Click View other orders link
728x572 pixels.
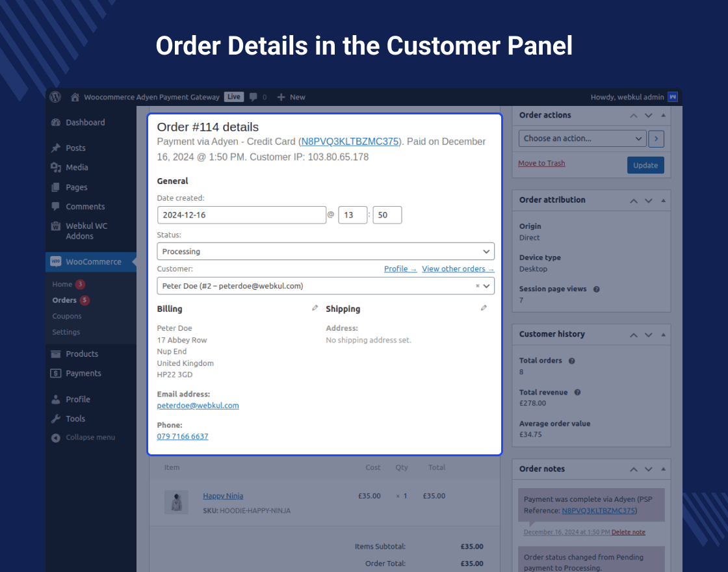[x=458, y=269]
